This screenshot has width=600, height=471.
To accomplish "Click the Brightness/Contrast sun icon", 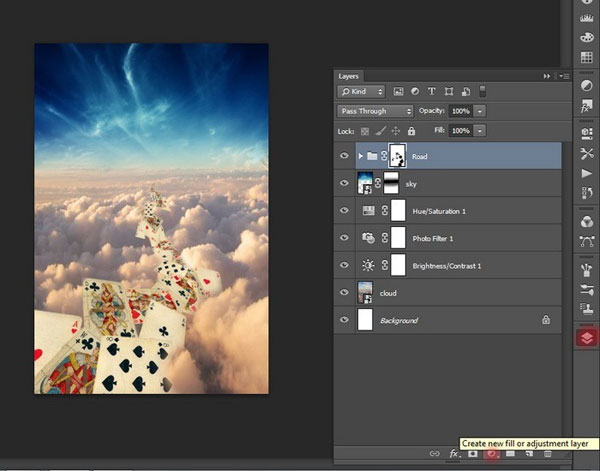I will tap(368, 265).
